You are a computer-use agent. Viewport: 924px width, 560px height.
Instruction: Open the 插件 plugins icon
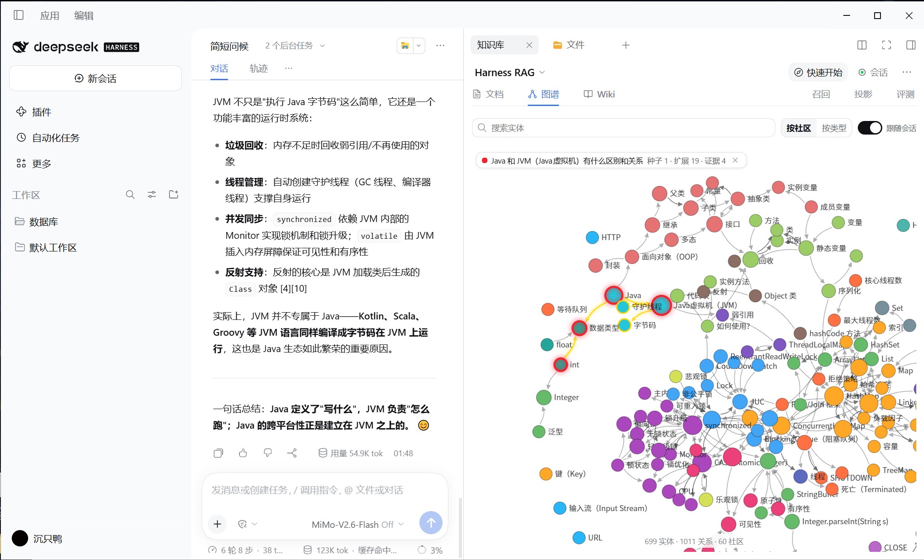coord(21,111)
